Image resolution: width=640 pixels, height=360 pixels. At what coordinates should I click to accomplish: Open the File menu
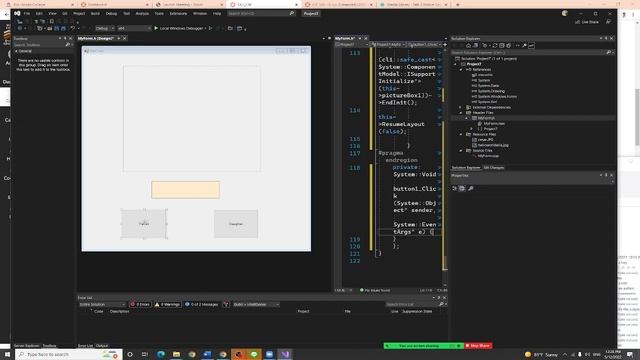click(27, 13)
